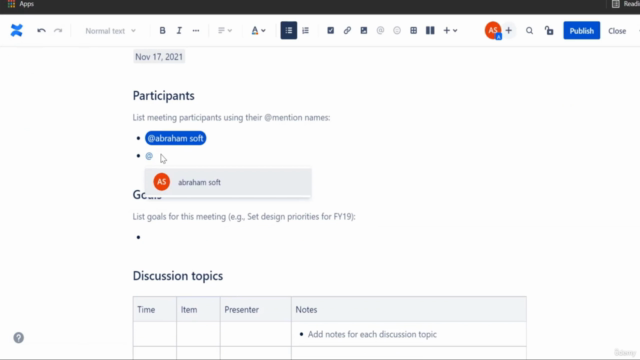
Task: Open the Normal text style dropdown
Action: (110, 31)
